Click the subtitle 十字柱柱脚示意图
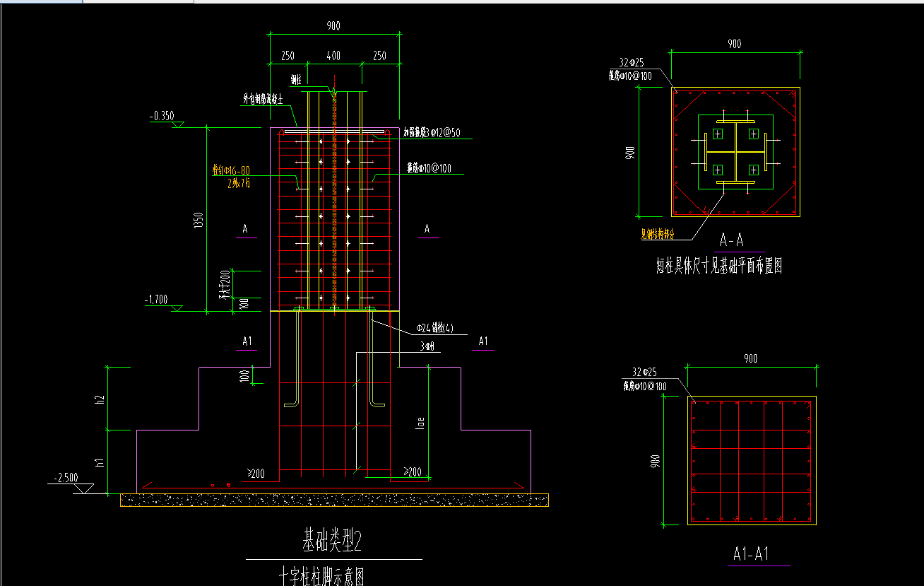The height and width of the screenshot is (586, 924). click(322, 577)
